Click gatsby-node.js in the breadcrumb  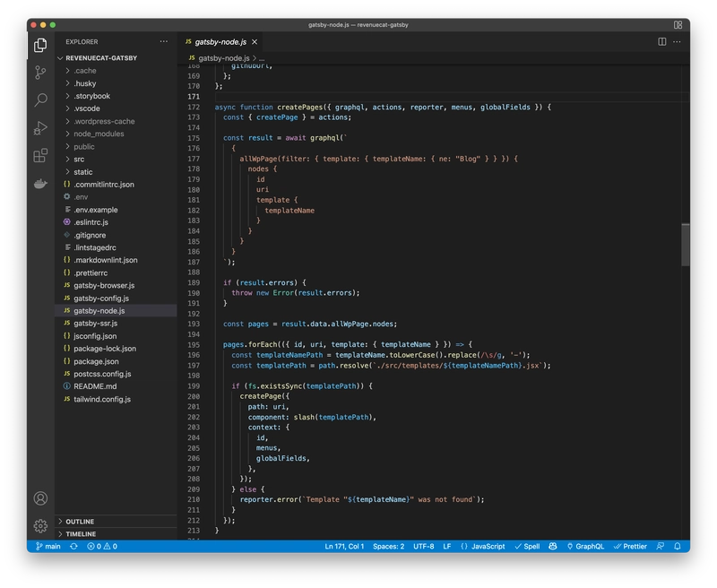click(x=223, y=58)
